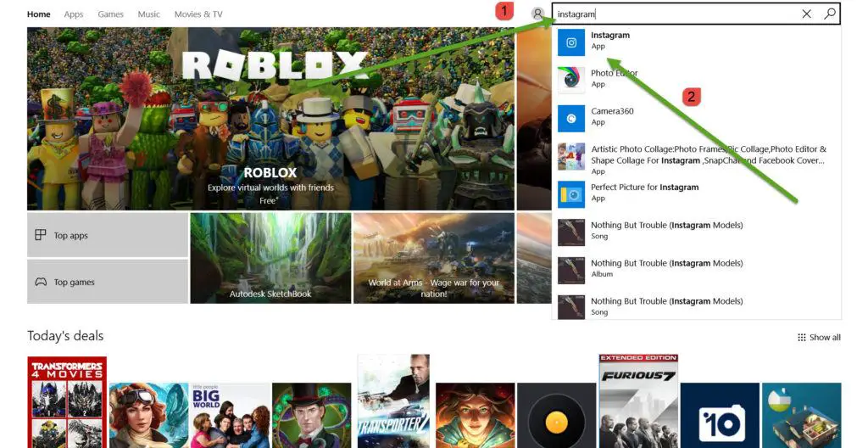Click the Perfect Picture for Instagram icon
Screen dimensions: 868x448
tap(571, 194)
